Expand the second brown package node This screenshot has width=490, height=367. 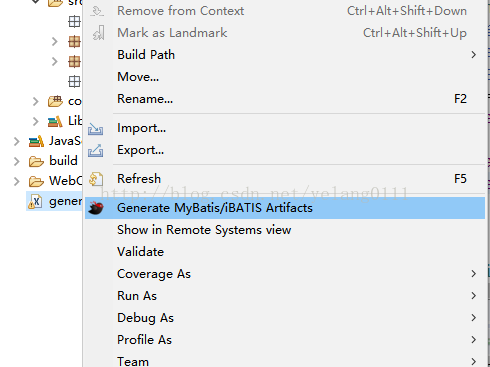click(55, 62)
